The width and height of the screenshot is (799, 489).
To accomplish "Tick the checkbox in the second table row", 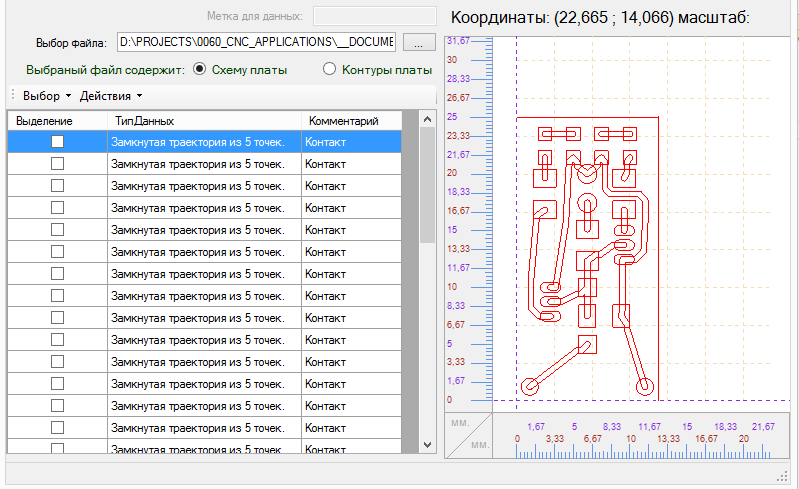I will tap(58, 164).
